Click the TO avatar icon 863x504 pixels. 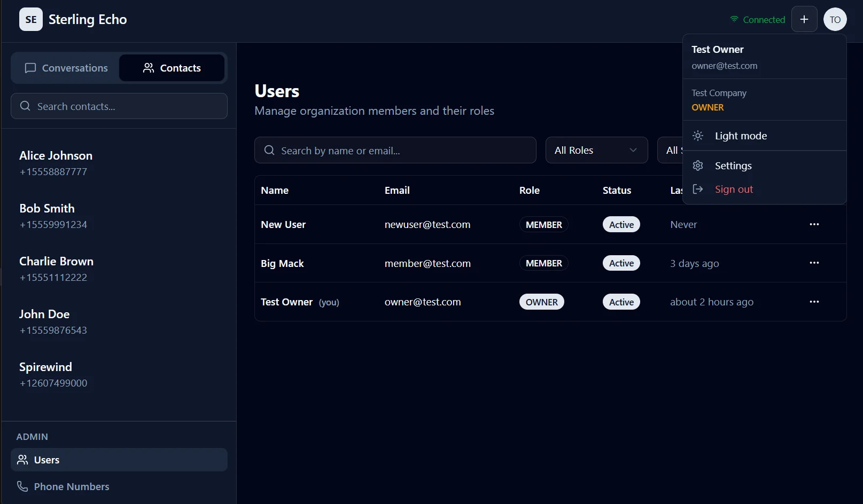pos(835,19)
